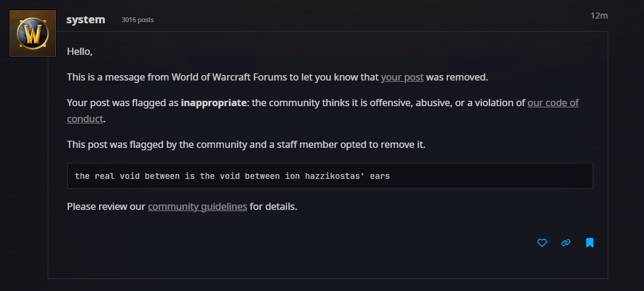Viewport: 644px width, 291px height.
Task: Follow the "your post" link
Action: pyautogui.click(x=402, y=78)
